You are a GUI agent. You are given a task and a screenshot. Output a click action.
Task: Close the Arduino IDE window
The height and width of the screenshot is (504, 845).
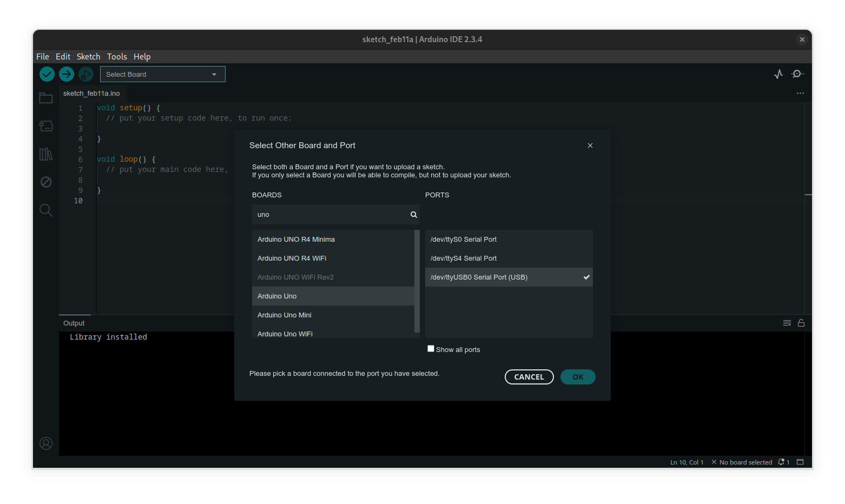point(802,39)
